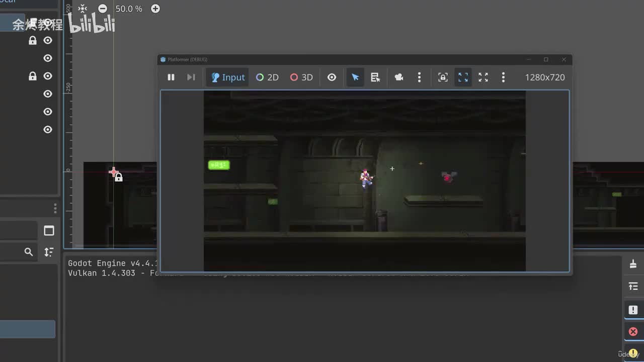644x362 pixels.
Task: Clear the output log
Action: (633, 264)
